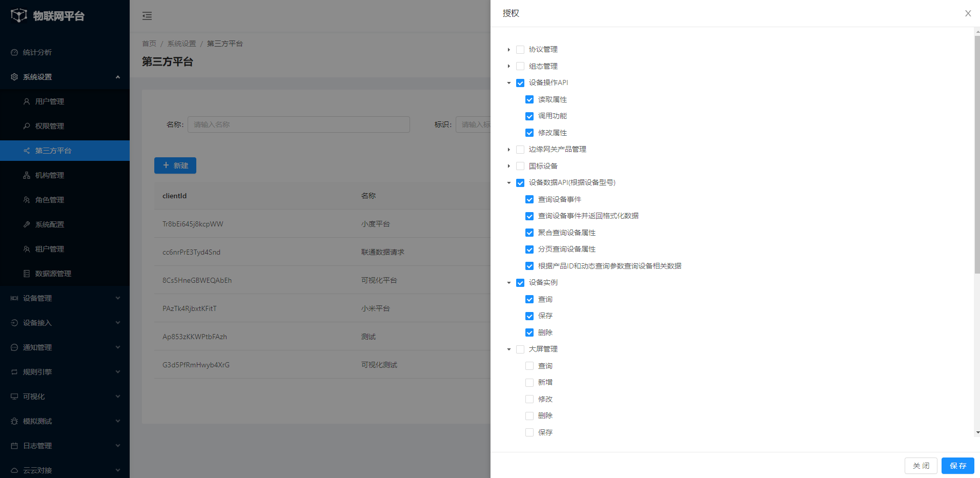Click the scrollbar down arrow in drawer
This screenshot has height=478, width=980.
[x=977, y=432]
